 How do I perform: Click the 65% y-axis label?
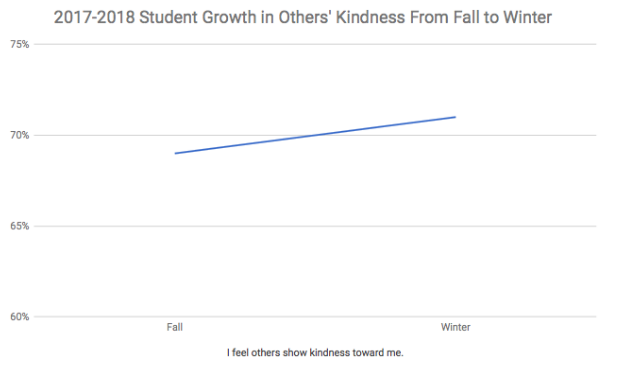pyautogui.click(x=20, y=226)
